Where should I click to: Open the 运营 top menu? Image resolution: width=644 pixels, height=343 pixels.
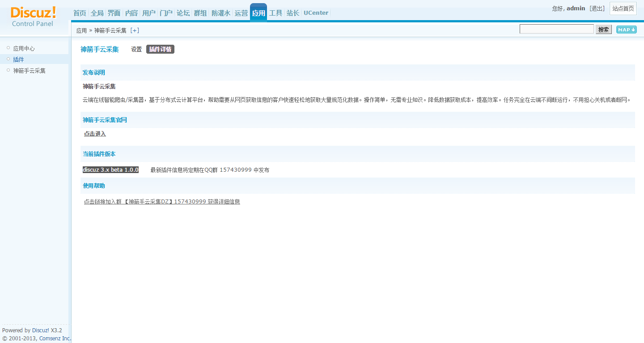[241, 13]
